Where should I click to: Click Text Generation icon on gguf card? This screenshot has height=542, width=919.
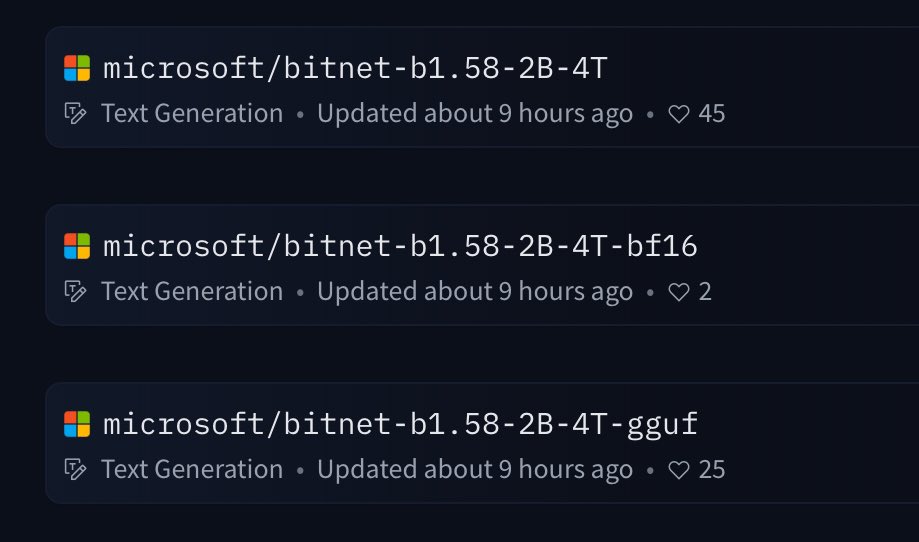(75, 470)
